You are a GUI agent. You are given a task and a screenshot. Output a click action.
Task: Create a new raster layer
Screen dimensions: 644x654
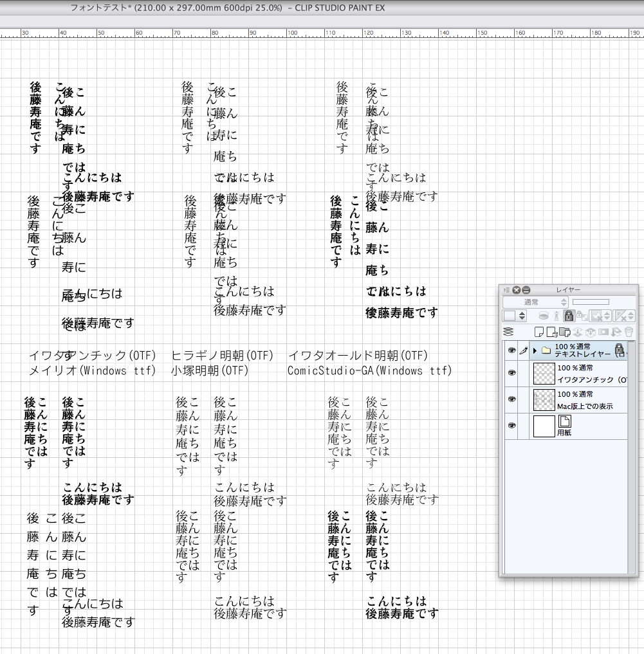539,332
